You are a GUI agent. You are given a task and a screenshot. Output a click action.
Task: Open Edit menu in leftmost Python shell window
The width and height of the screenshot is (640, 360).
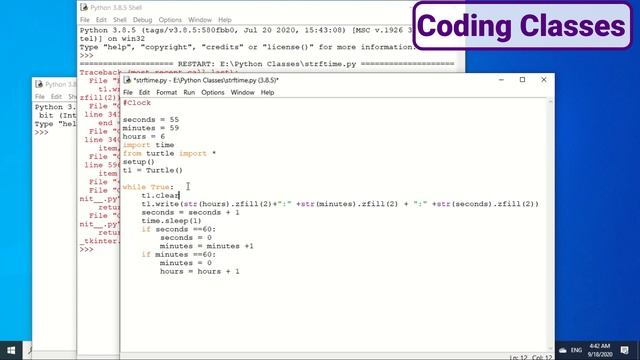pyautogui.click(x=56, y=97)
